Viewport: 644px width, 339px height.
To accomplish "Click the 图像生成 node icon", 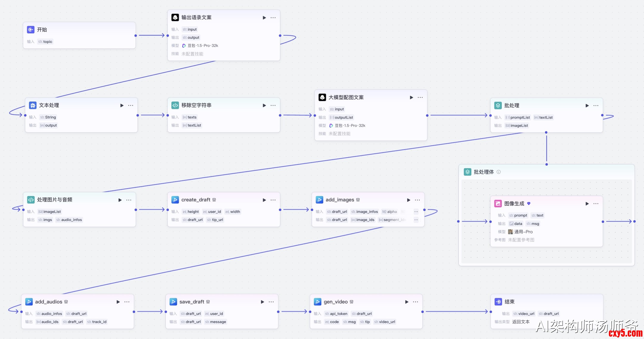I will point(498,203).
